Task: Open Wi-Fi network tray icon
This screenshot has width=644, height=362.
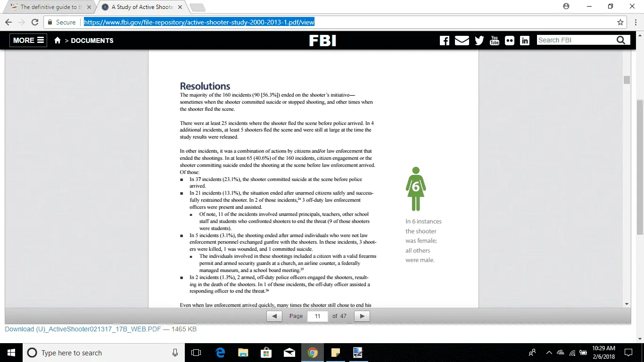Action: (x=572, y=353)
